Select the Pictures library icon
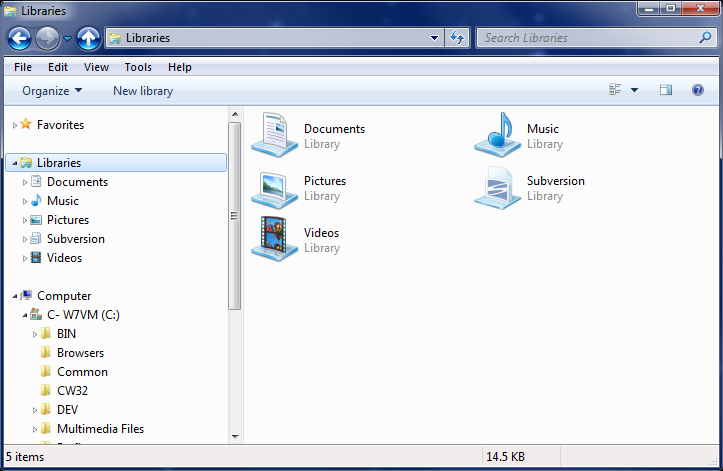The image size is (723, 471). tap(272, 187)
